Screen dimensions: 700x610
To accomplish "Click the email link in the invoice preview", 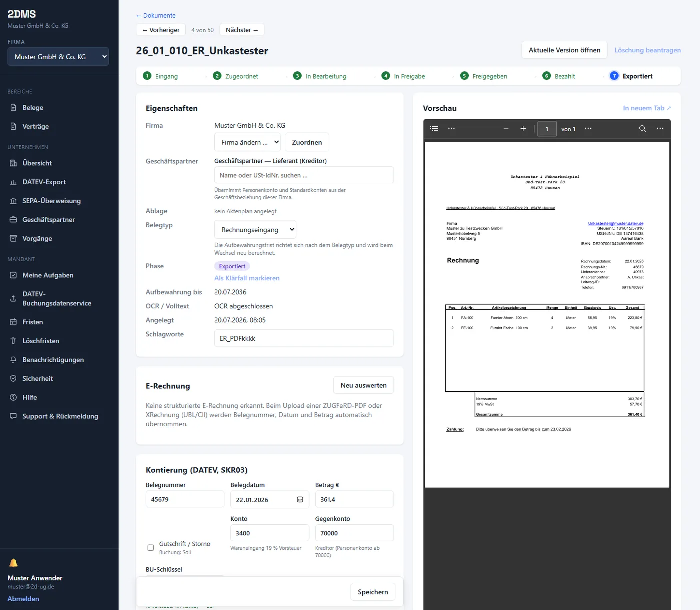I will click(x=615, y=223).
